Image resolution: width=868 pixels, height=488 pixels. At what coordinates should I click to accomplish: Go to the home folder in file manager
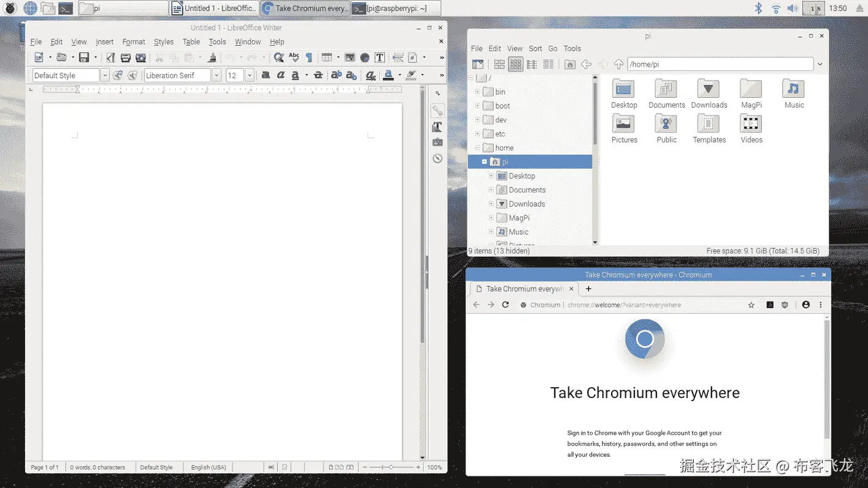(x=569, y=64)
